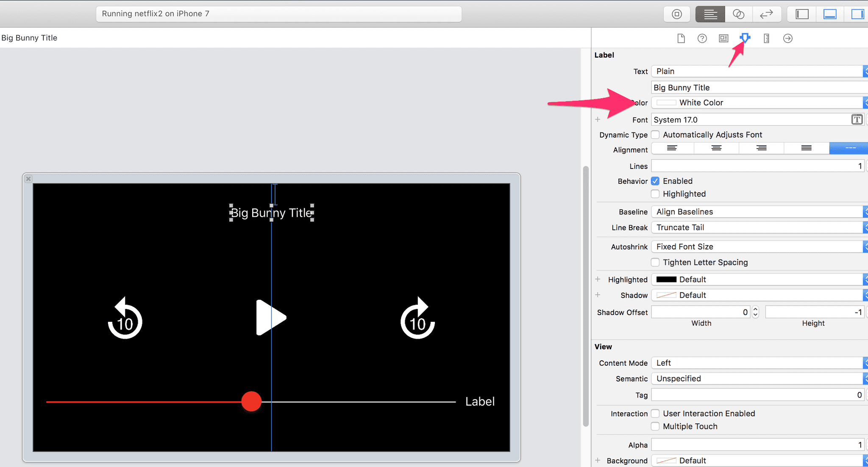
Task: Click the red slider thumb in canvas
Action: click(x=251, y=401)
